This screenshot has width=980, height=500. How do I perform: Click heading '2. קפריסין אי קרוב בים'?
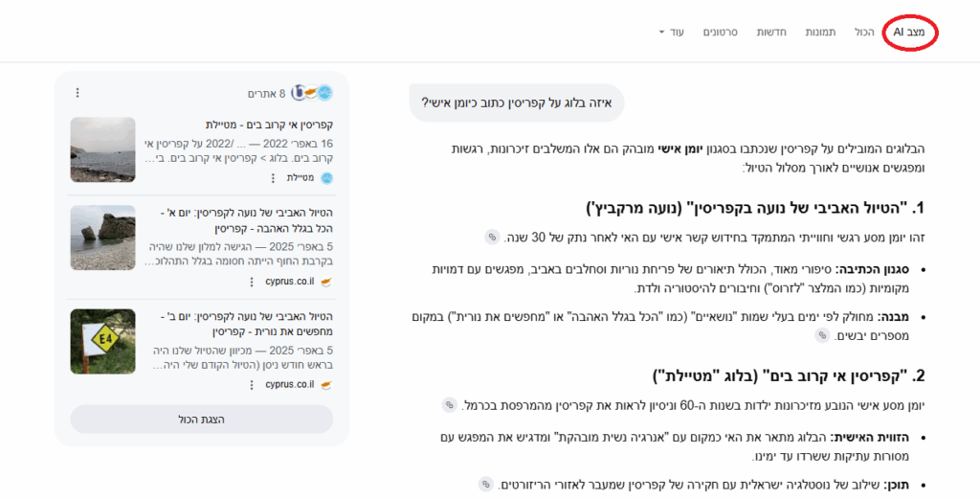point(789,375)
